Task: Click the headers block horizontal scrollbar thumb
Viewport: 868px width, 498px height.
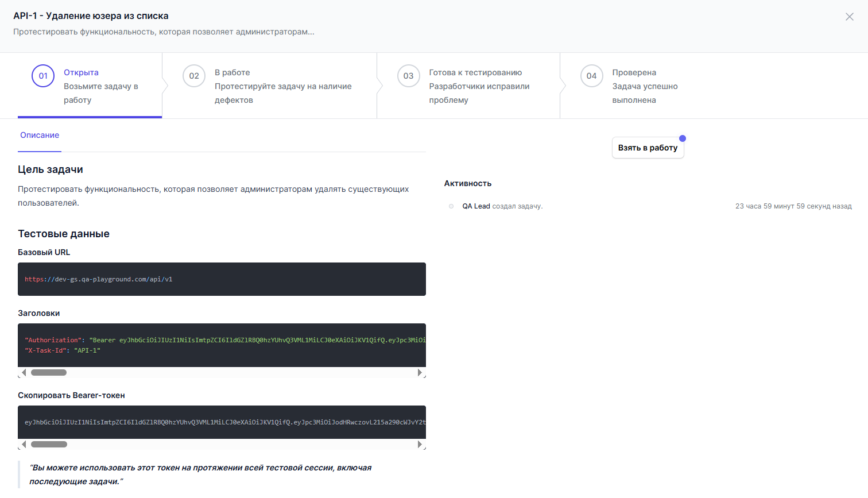Action: click(x=49, y=373)
